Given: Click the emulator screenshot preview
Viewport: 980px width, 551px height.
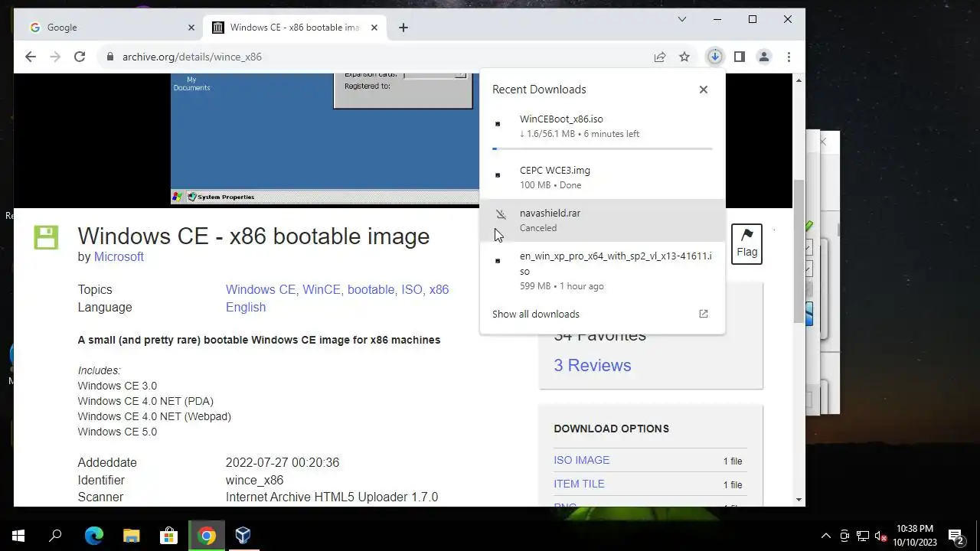Looking at the screenshot, I should pos(325,139).
